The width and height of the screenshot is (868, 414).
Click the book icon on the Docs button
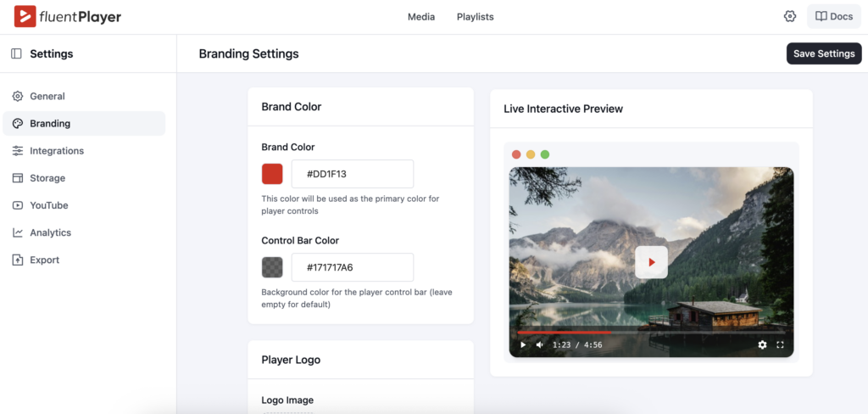821,17
